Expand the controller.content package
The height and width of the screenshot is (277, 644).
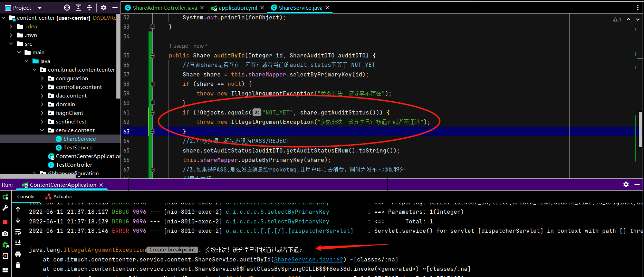click(x=42, y=87)
